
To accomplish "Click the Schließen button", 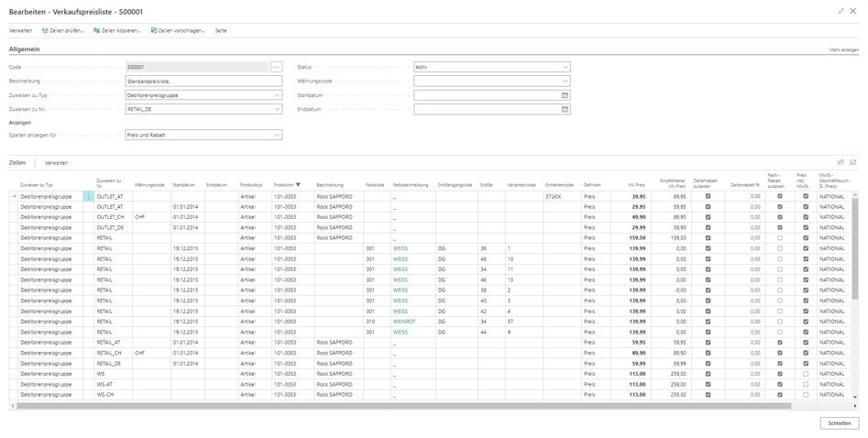I will click(840, 423).
